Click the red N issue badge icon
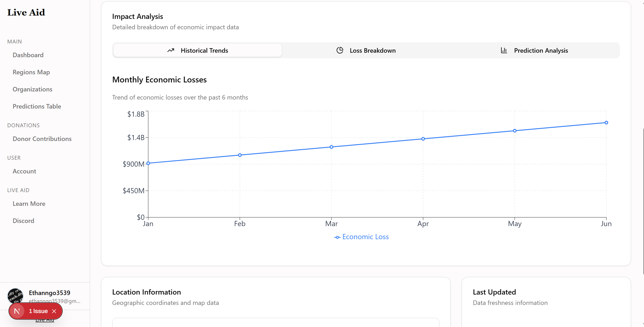Screen dimensions: 644x327 tap(17, 311)
